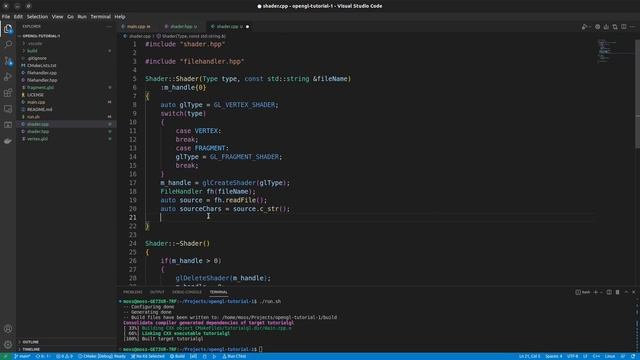Viewport: 640px width, 360px height.
Task: Split the editor to the right
Action: pos(623,27)
